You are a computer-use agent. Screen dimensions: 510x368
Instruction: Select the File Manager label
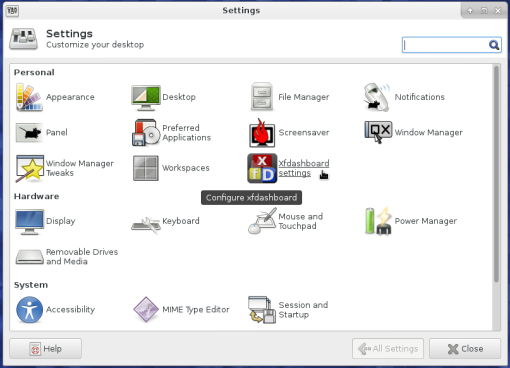coord(304,97)
